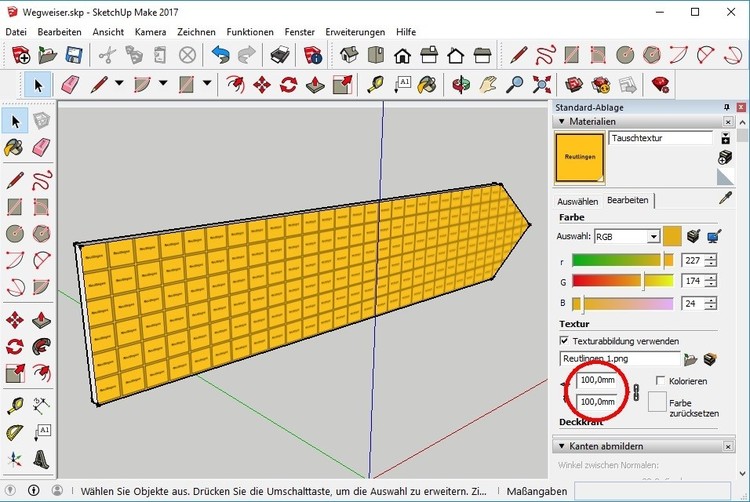This screenshot has width=750, height=502.
Task: Close the Kanten abmildern panel
Action: point(728,446)
